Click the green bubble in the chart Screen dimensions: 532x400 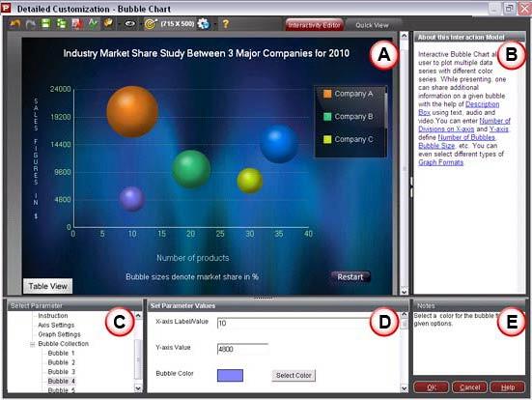191,169
